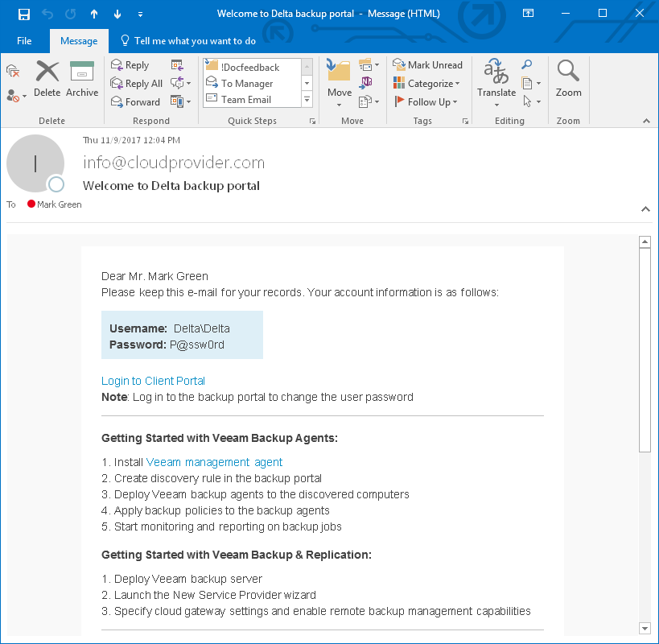Click the info@cloudprovider.com sender address

[174, 163]
